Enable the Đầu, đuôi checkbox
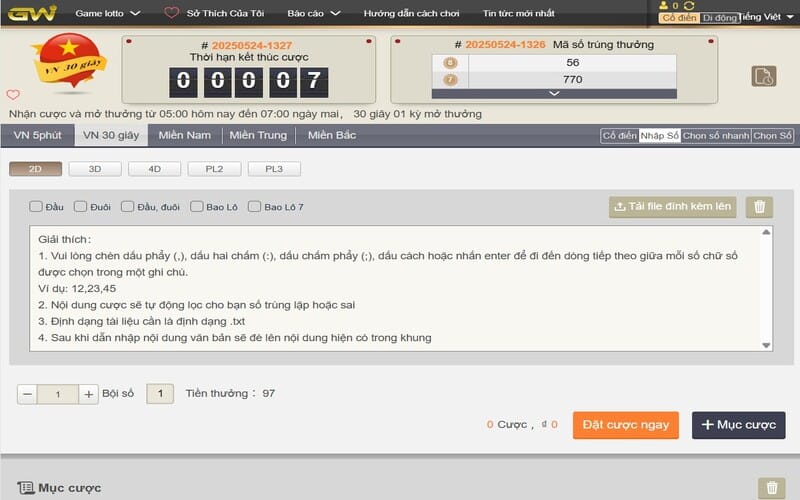 click(128, 207)
